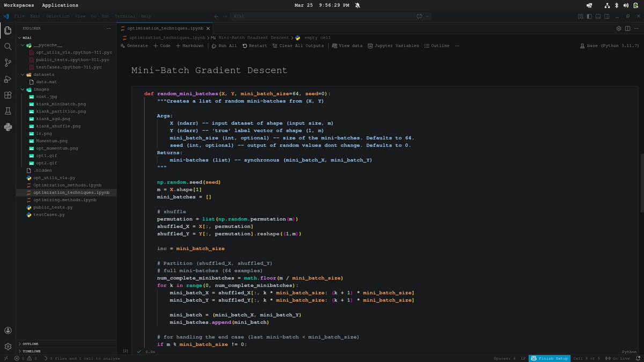The image size is (644, 362).
Task: Add a Markdown cell
Action: pyautogui.click(x=189, y=46)
